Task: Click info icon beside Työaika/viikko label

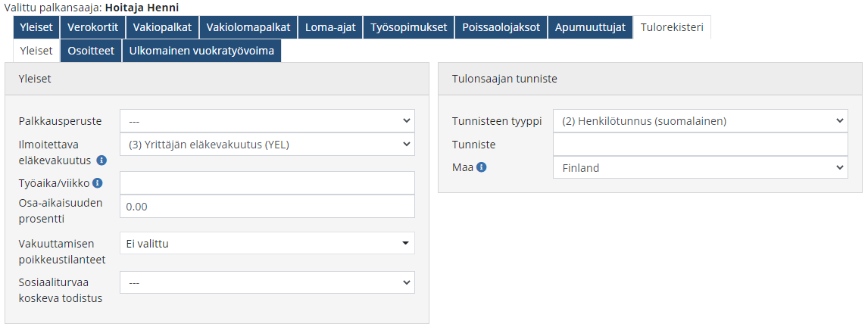Action: [97, 182]
